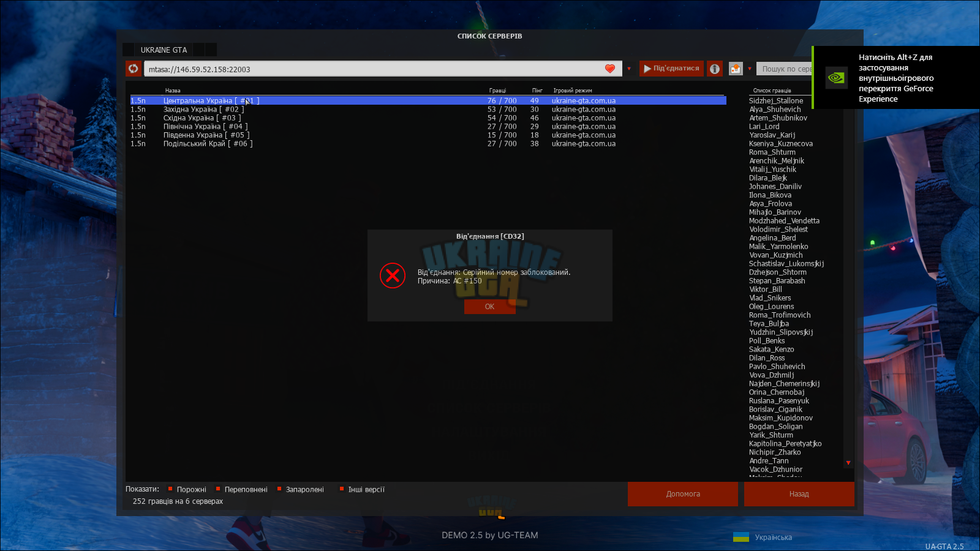This screenshot has width=980, height=551.
Task: Click the 'Список гравців' column header
Action: (772, 91)
